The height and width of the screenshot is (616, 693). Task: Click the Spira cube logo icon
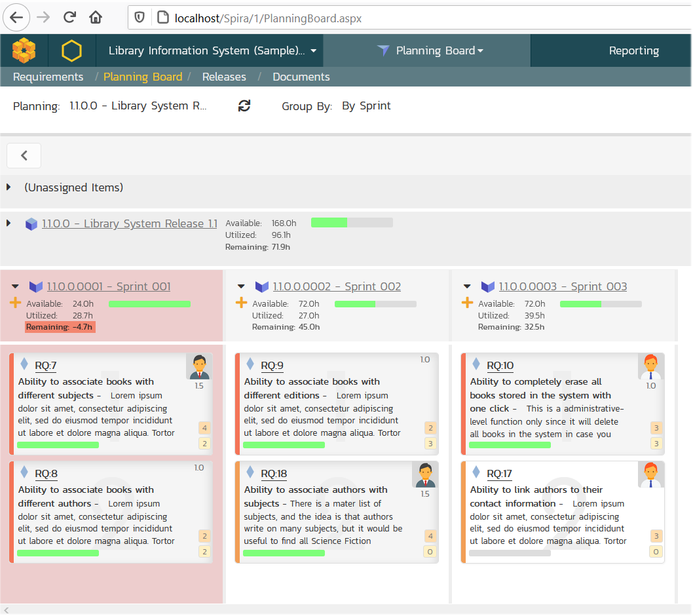[24, 50]
